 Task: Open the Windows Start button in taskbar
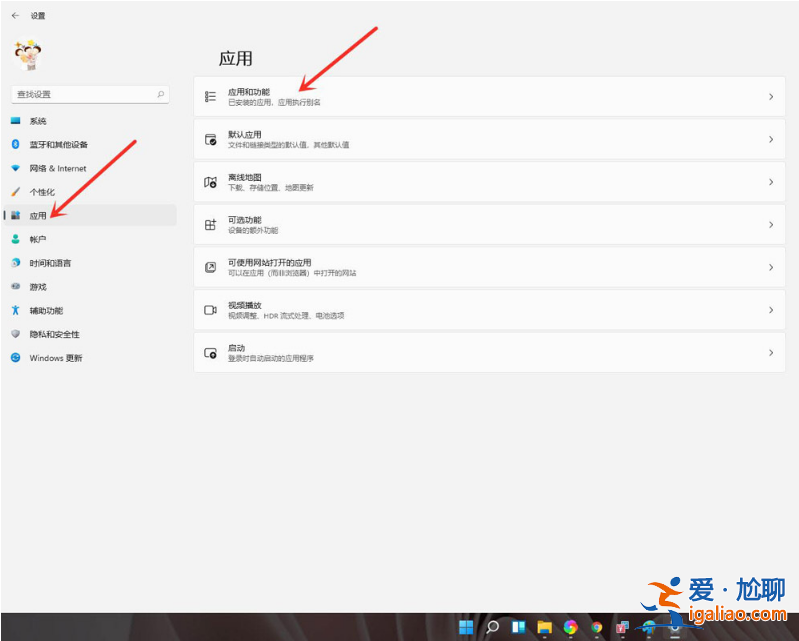click(466, 627)
